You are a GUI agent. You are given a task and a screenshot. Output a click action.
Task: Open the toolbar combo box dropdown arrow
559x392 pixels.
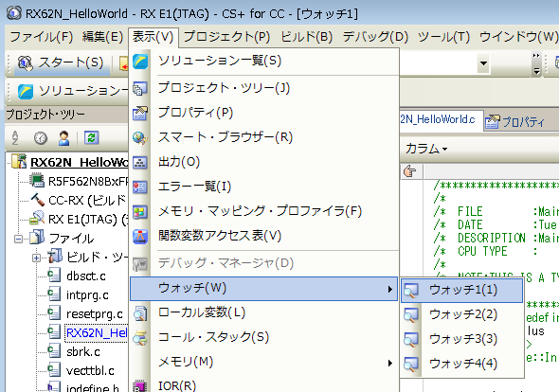pyautogui.click(x=483, y=63)
